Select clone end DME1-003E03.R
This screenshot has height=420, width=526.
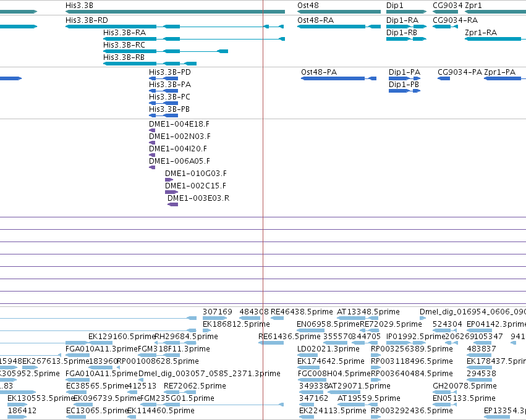173,204
